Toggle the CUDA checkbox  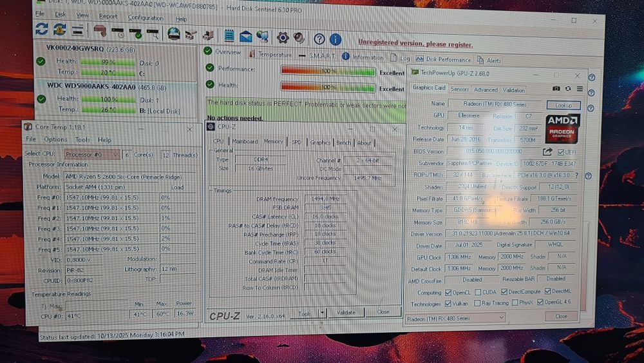pos(478,292)
